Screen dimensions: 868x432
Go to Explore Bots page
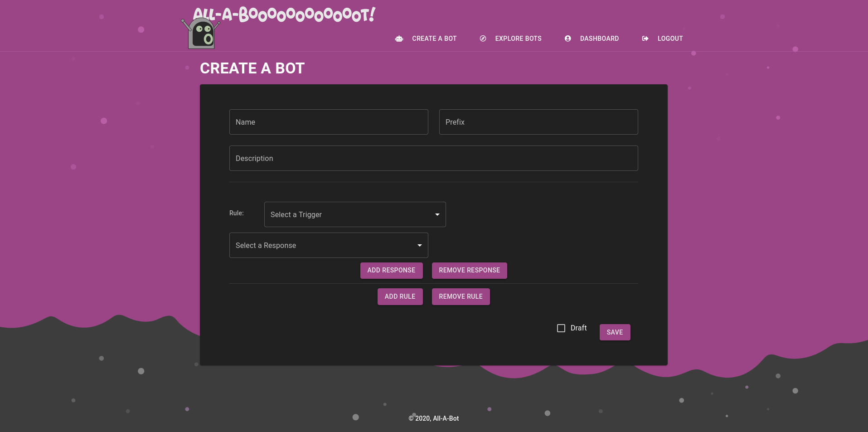(518, 39)
